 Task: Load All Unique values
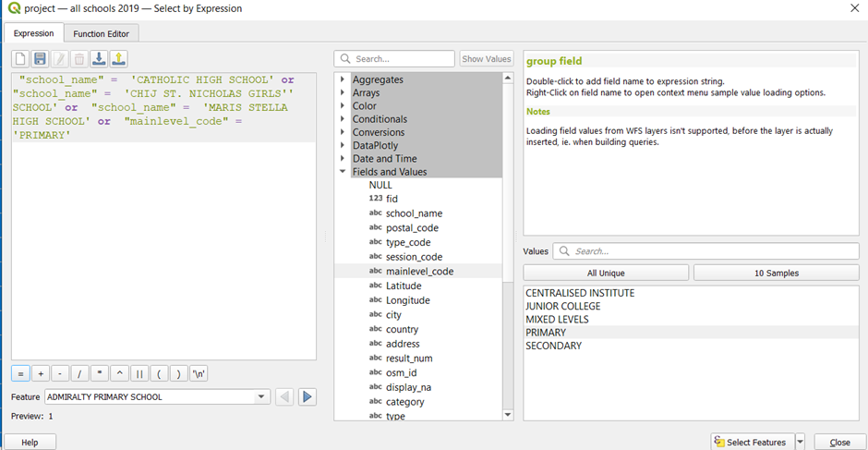(606, 274)
